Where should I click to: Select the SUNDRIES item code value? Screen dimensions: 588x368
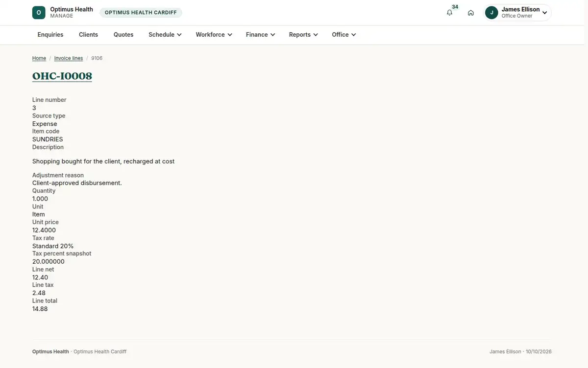pos(48,139)
